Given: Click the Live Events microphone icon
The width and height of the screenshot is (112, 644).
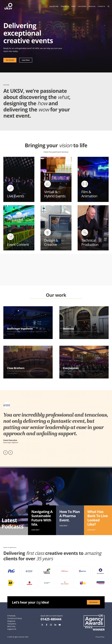Looking at the screenshot, I should 10,188.
